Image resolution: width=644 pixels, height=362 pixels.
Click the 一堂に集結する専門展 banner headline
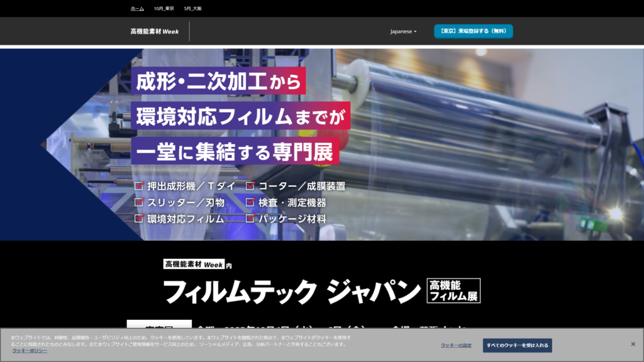[235, 151]
